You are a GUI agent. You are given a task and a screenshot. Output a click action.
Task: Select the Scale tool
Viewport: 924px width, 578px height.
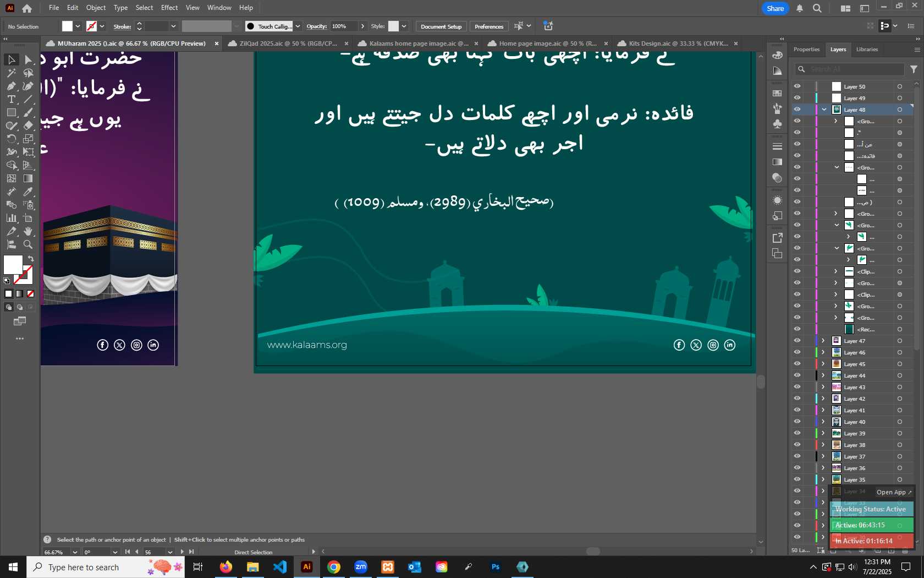pyautogui.click(x=29, y=139)
